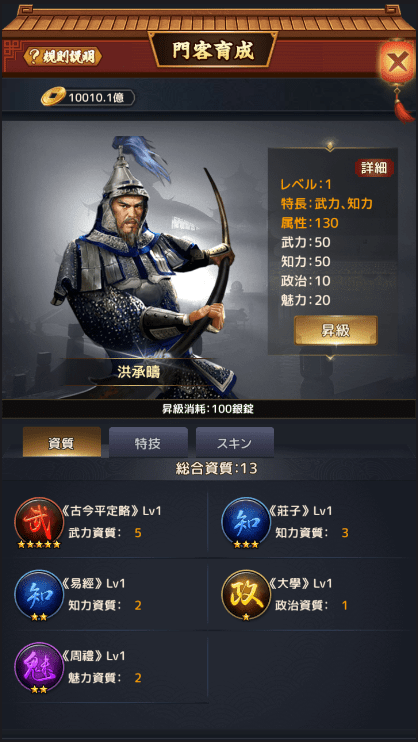418x742 pixels.
Task: Choose the purple 魅 charm aptitude icon
Action: (39, 668)
